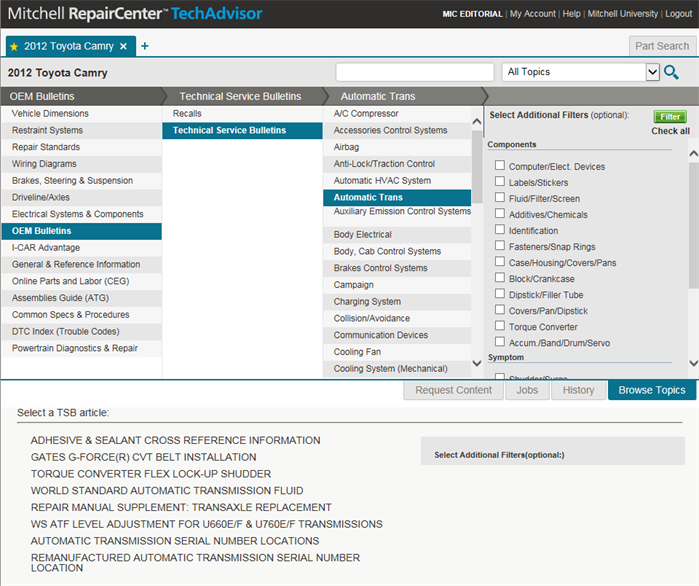Select Restraint Systems topic
The height and width of the screenshot is (586, 699).
pos(81,131)
